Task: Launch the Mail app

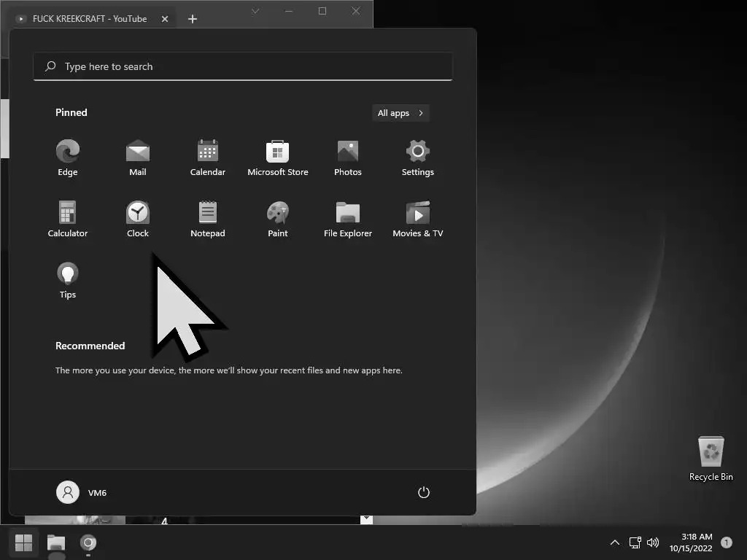Action: click(138, 158)
